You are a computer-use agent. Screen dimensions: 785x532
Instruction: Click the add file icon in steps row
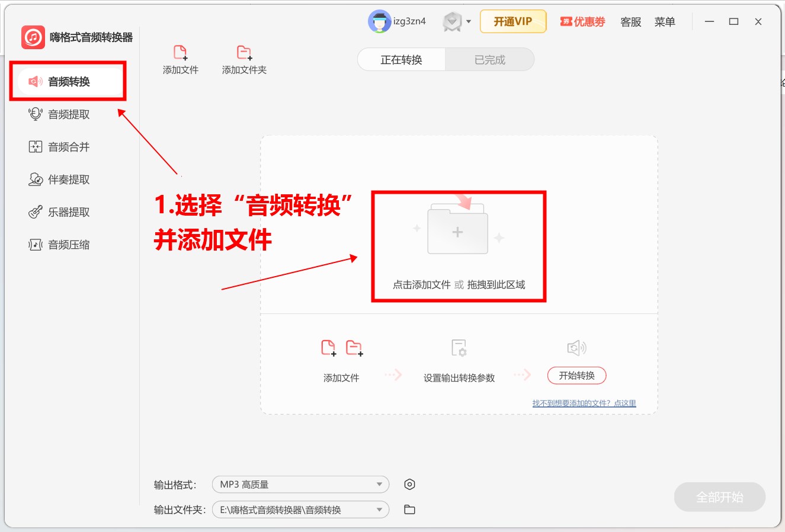coord(329,348)
